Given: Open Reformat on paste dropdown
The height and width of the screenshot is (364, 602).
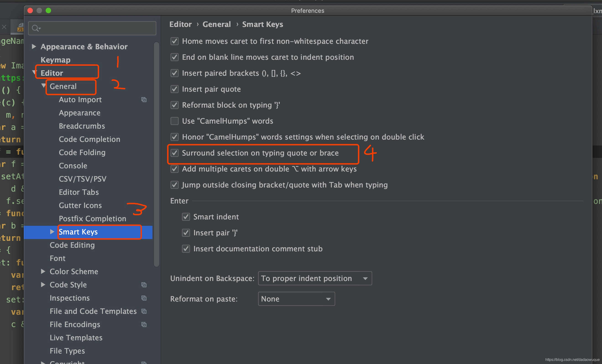Looking at the screenshot, I should [297, 299].
